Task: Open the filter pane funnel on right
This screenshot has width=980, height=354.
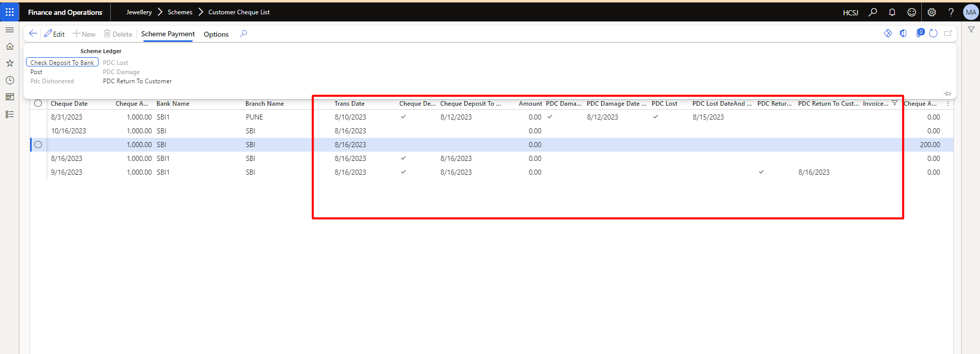Action: [971, 30]
